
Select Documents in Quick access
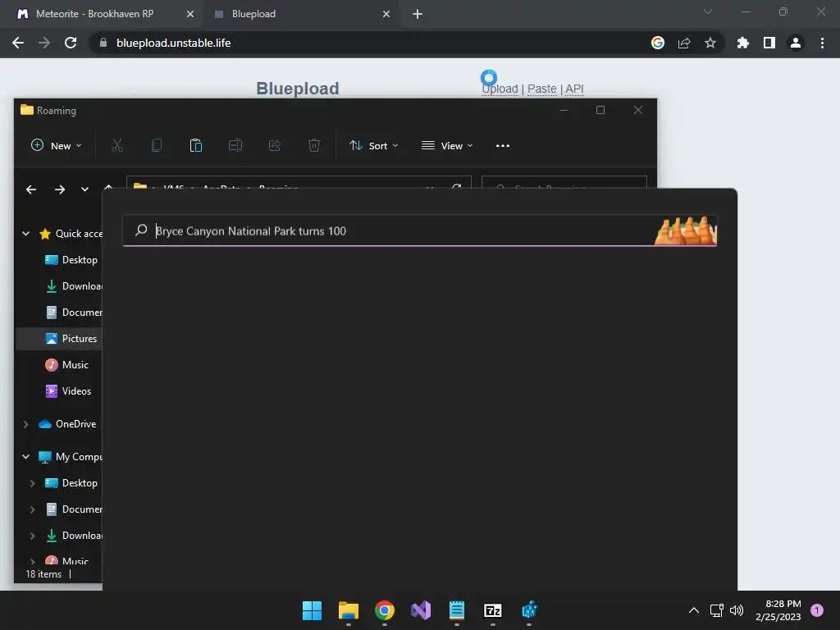pyautogui.click(x=73, y=313)
